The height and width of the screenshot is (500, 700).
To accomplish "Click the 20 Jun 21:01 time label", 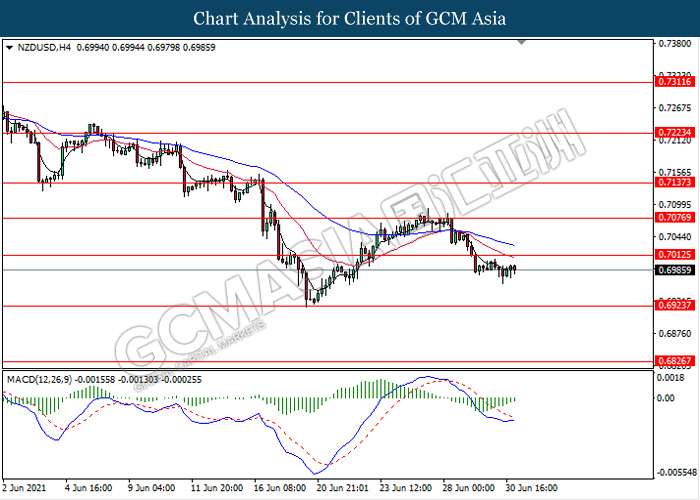I will click(x=343, y=488).
